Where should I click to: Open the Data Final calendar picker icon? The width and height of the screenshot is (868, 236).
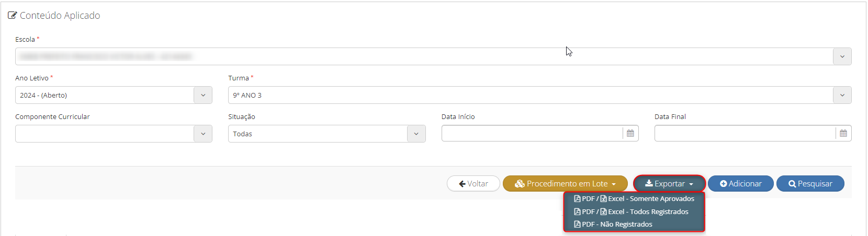pos(843,134)
